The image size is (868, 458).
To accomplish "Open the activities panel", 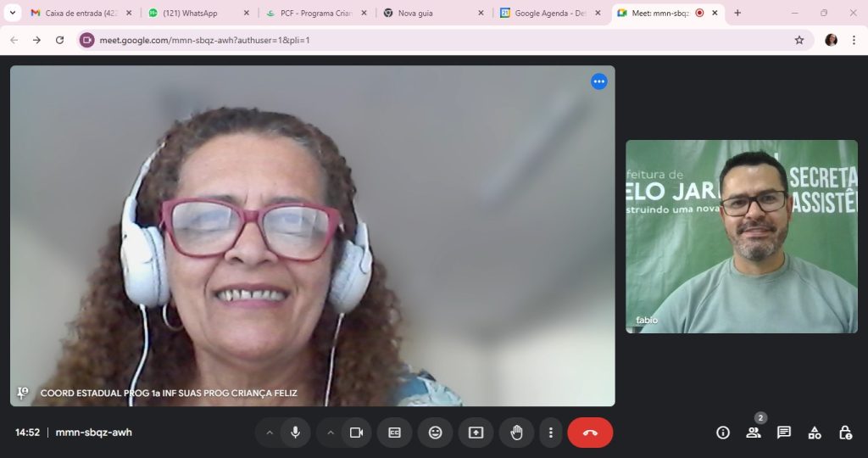I will (x=815, y=433).
